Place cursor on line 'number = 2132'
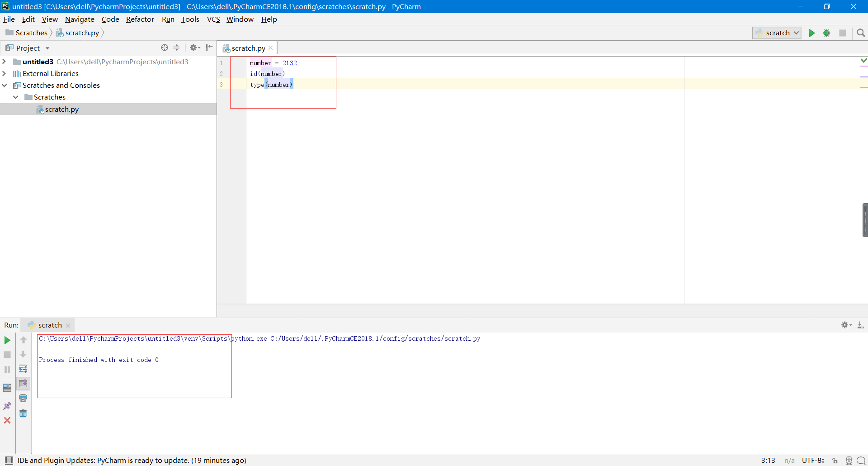This screenshot has height=466, width=868. pos(273,63)
